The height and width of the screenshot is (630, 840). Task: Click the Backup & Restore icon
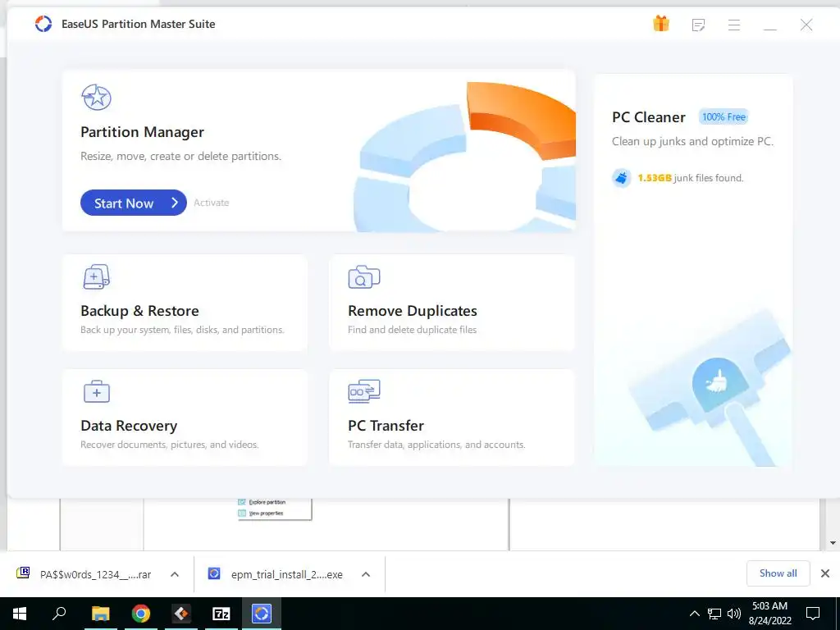(97, 277)
